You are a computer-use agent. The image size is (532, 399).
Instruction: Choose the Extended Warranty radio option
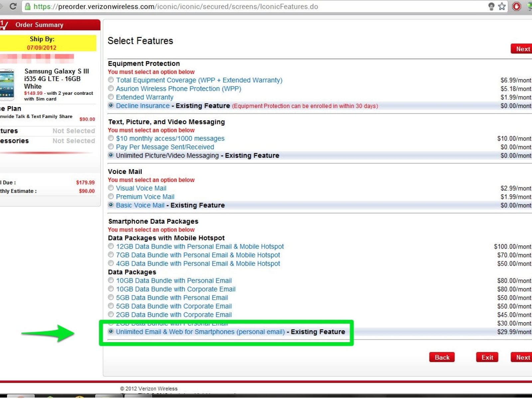tap(111, 97)
